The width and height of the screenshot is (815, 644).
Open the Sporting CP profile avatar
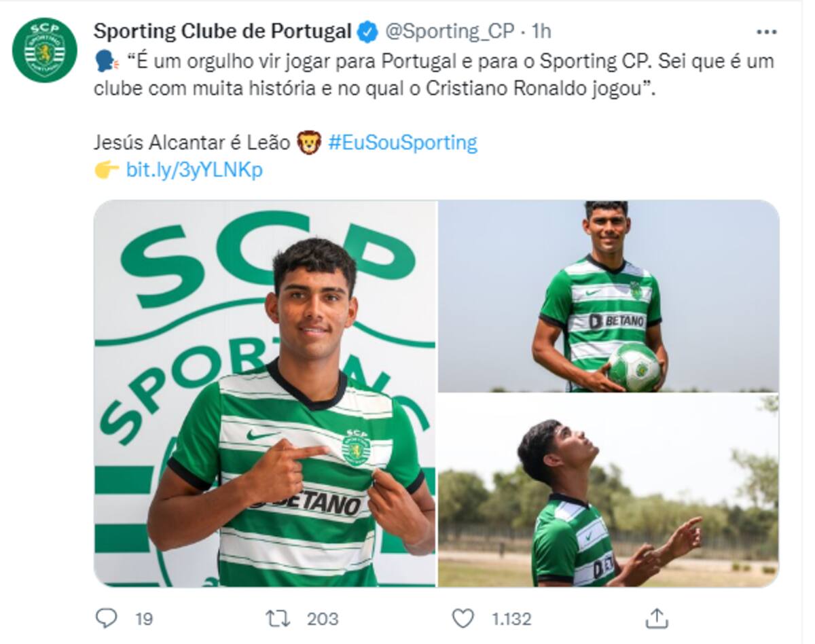[x=45, y=50]
